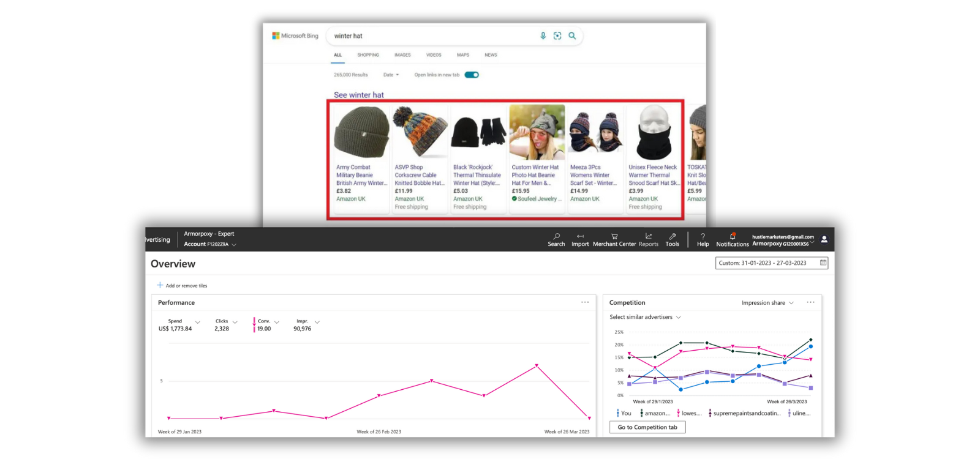Open Merchant Center cart icon
The image size is (980, 470).
(x=614, y=236)
